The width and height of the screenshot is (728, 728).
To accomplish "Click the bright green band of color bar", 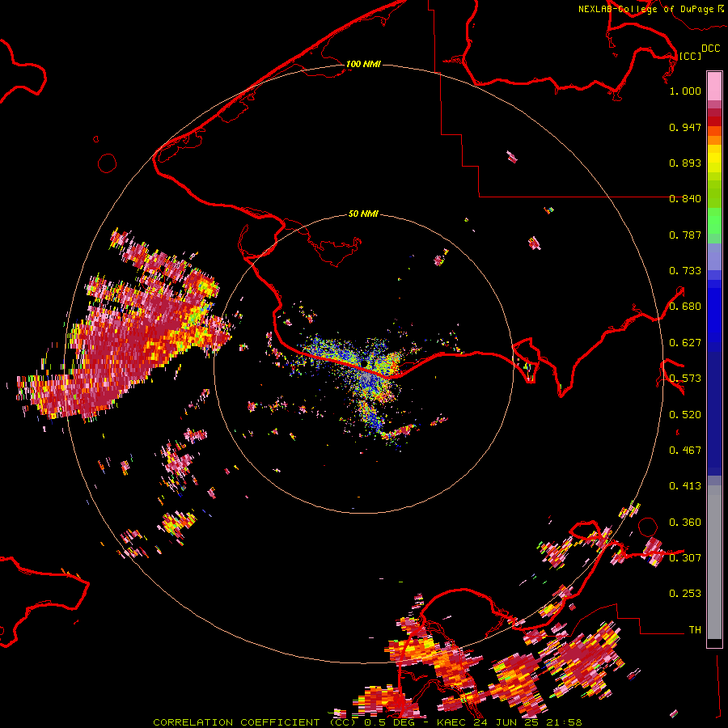I will coord(714,221).
